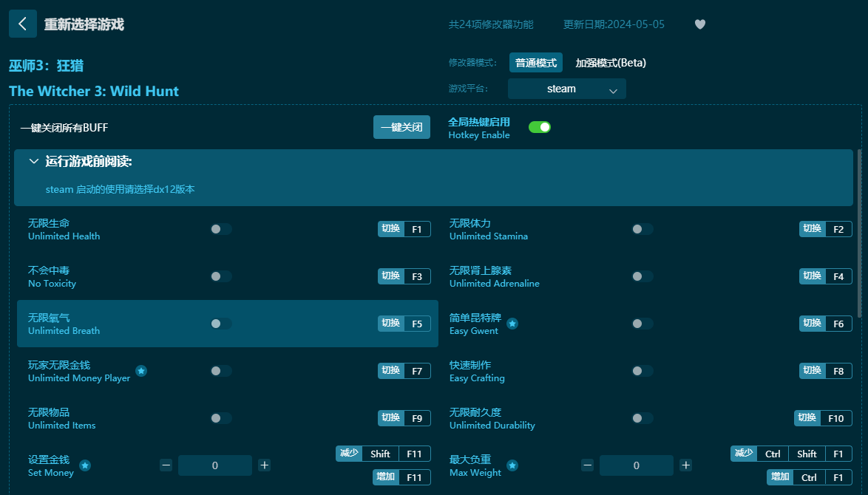Enable Unlimited Stamina toggle
This screenshot has width=868, height=495.
click(642, 229)
